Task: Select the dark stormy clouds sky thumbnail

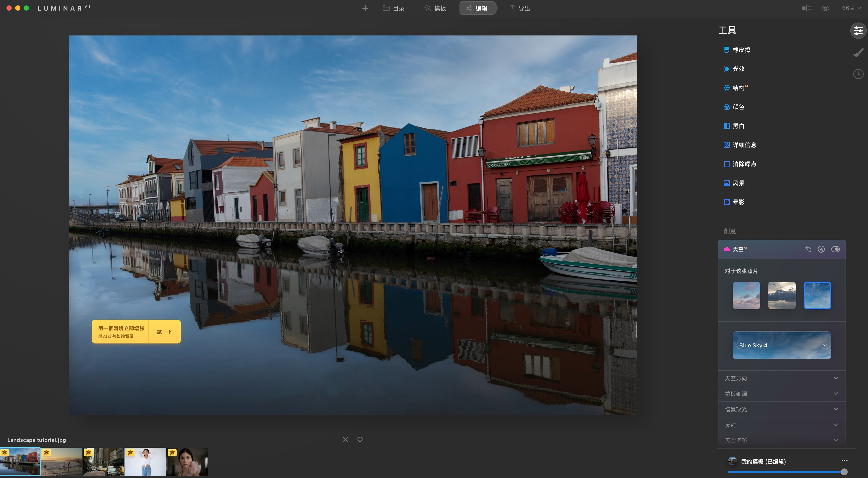Action: [782, 295]
